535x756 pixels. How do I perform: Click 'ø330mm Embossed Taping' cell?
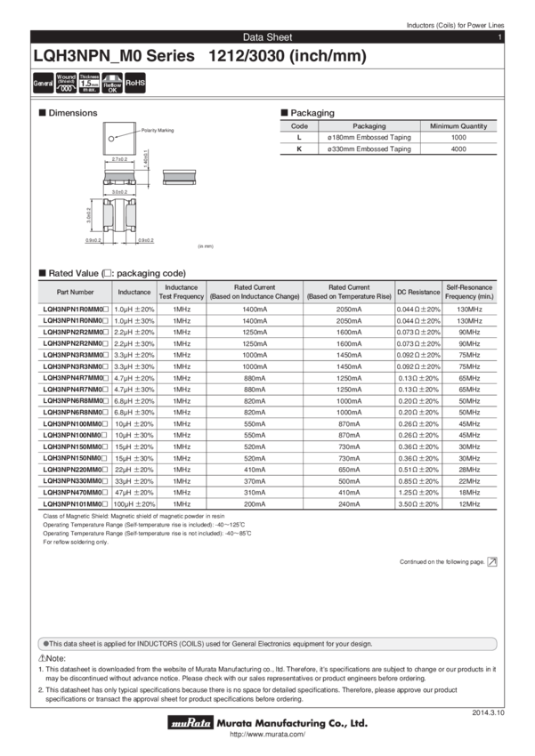tap(369, 149)
